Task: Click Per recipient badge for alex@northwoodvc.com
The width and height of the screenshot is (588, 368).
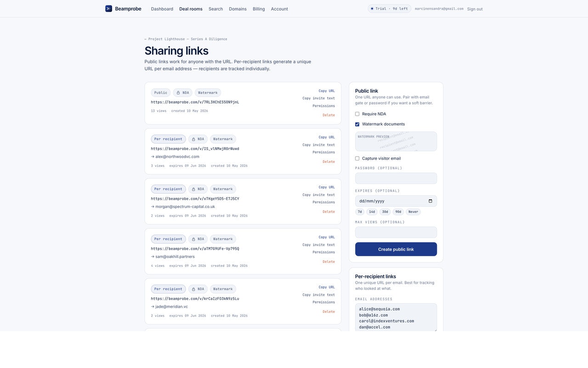Action: (x=168, y=139)
